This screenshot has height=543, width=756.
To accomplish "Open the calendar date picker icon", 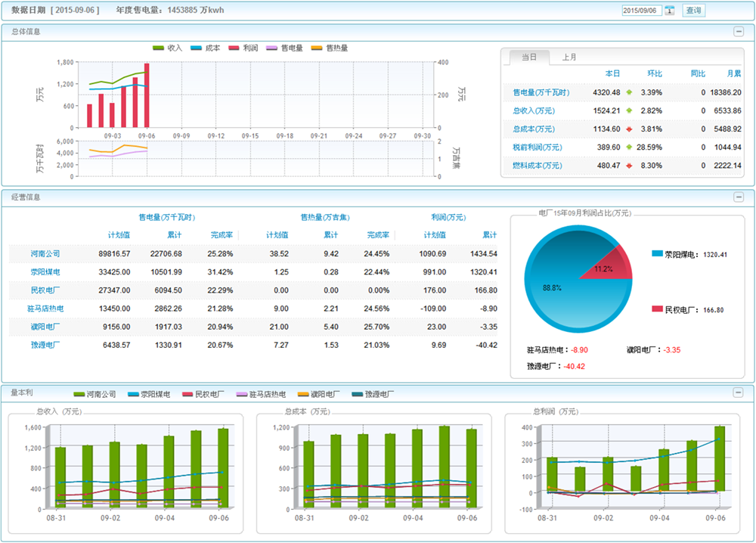I will pos(670,11).
